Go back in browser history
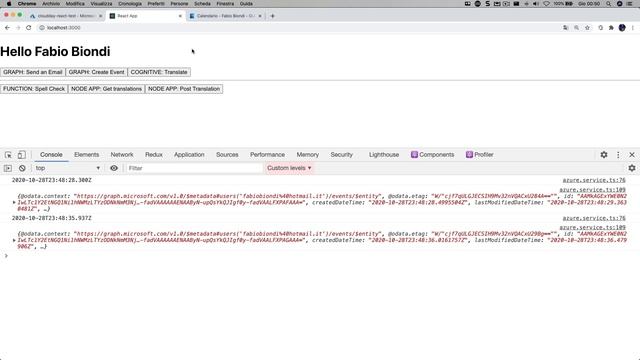The image size is (640, 360). [x=7, y=28]
